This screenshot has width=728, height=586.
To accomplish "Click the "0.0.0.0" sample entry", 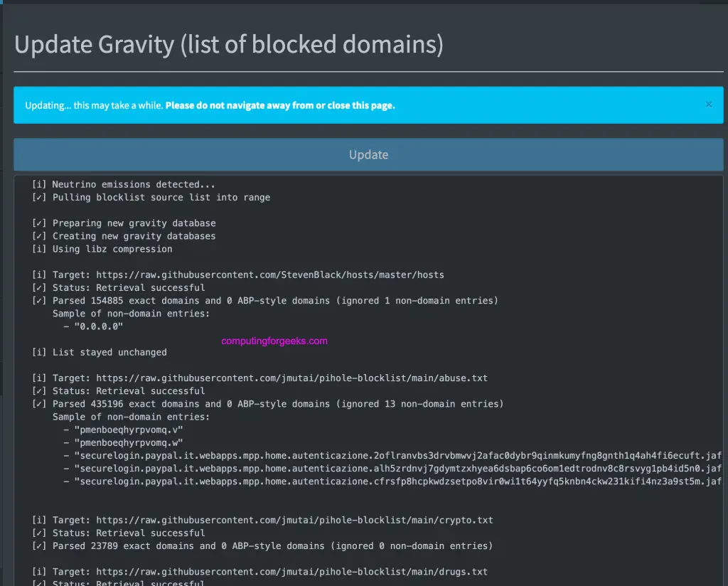I will (98, 326).
